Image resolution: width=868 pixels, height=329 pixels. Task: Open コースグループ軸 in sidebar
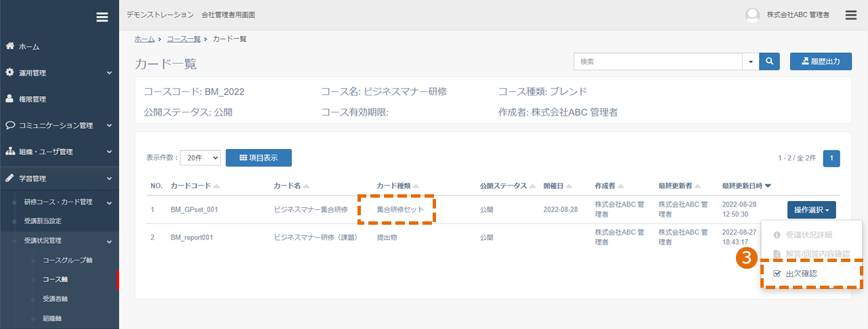click(x=67, y=259)
